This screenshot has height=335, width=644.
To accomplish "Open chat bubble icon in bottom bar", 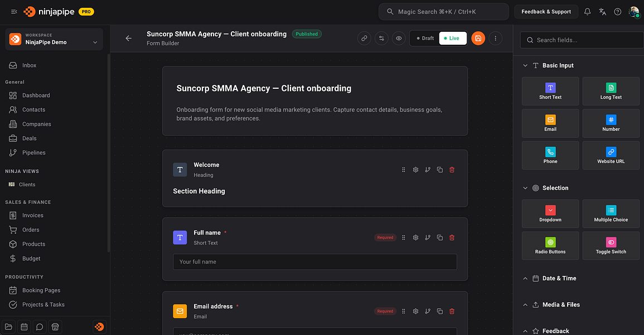I will (40, 327).
